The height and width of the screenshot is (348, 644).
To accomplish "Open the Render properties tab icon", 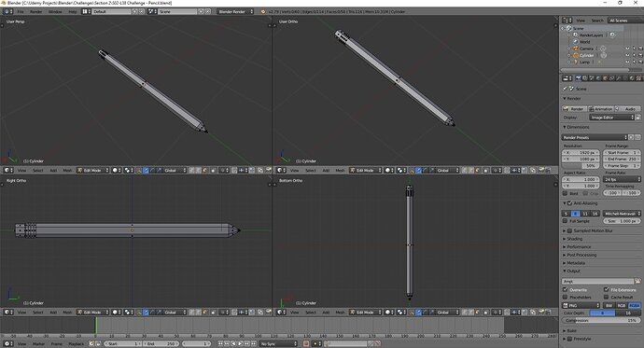I will click(579, 78).
